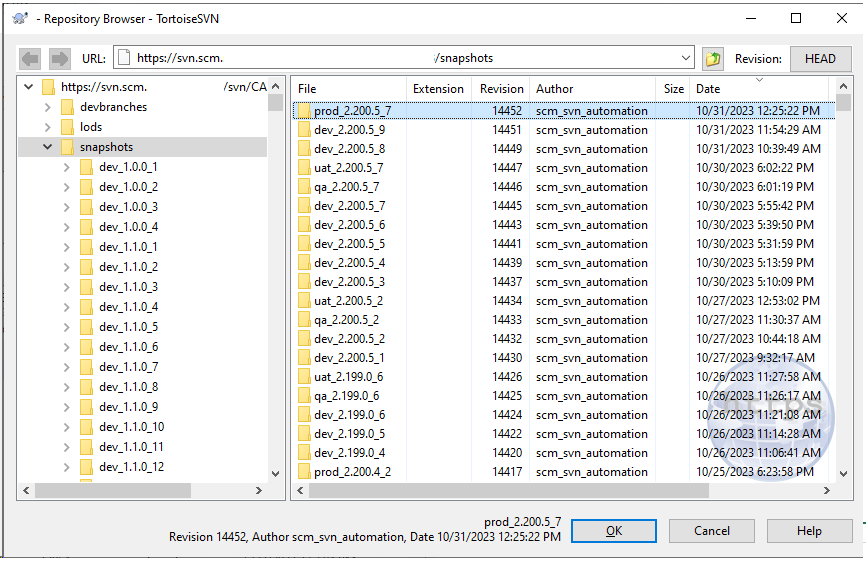Click the Forward navigation arrow
The width and height of the screenshot is (866, 562).
pos(59,59)
